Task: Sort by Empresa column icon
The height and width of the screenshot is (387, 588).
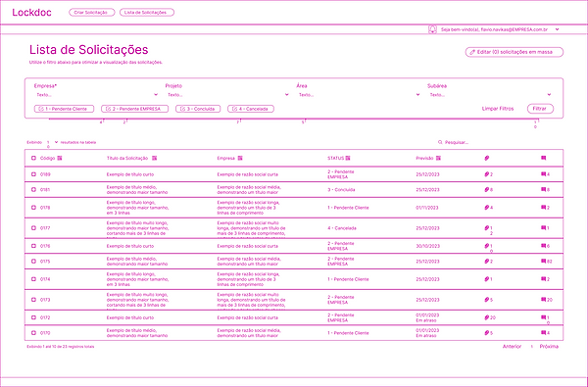Action: coord(240,159)
